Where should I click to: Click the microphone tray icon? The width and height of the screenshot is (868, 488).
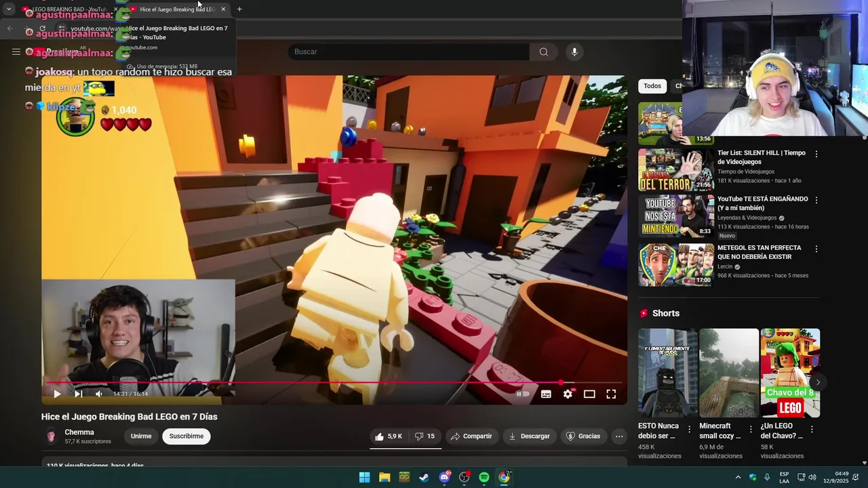[x=767, y=477]
